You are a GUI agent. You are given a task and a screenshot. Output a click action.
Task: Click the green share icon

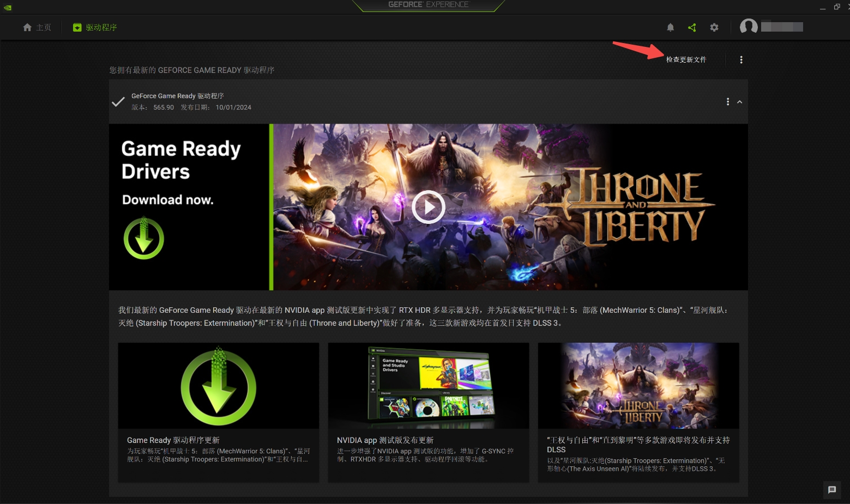692,27
